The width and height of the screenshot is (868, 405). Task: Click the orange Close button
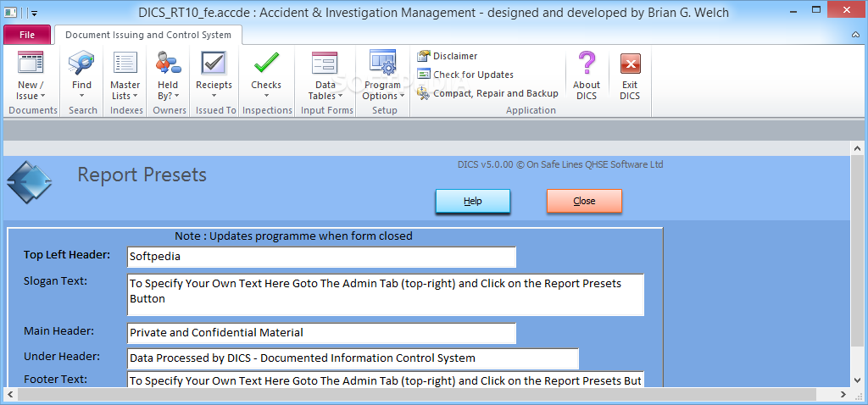coord(585,201)
